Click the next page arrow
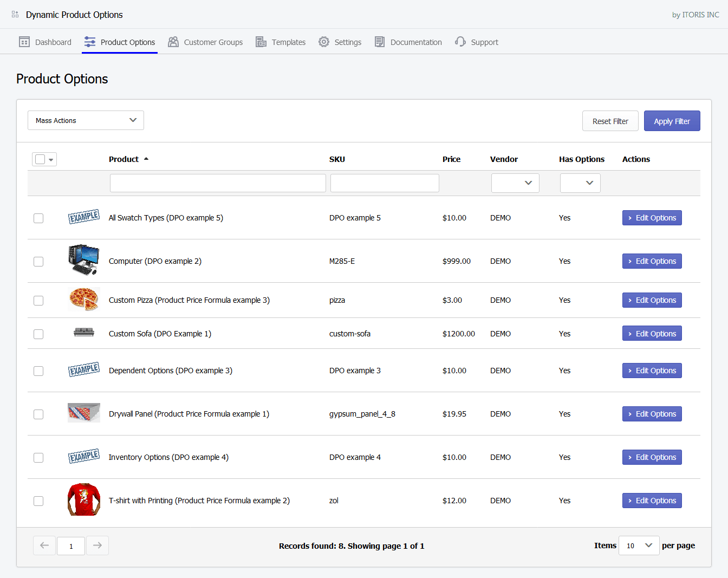Screen dimensions: 728x578 point(97,545)
